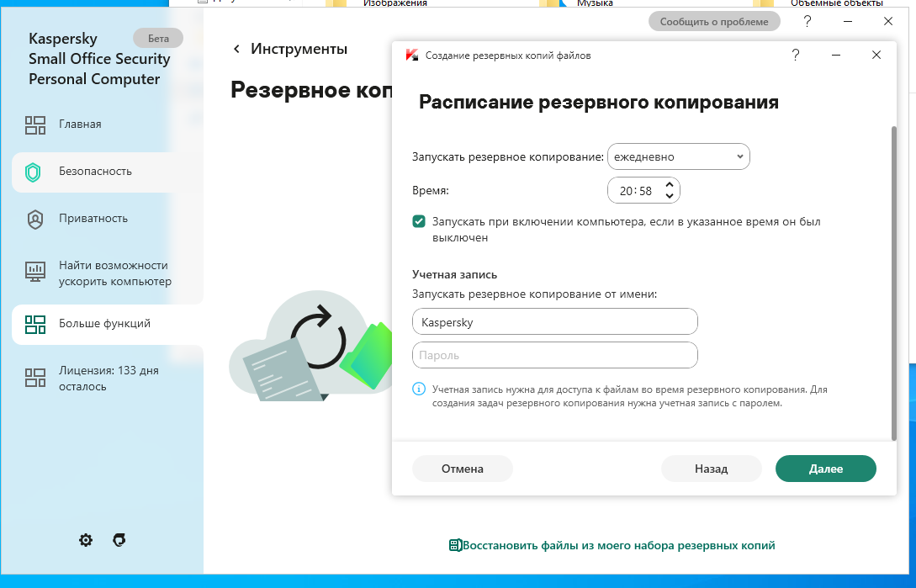Click the restore files icon
Viewport: 916px width, 588px height.
click(x=455, y=545)
